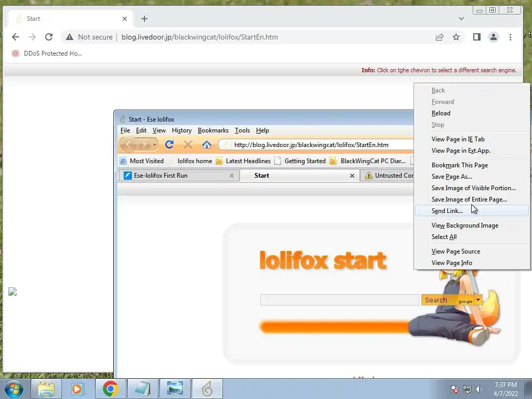This screenshot has width=532, height=399.
Task: Click the share page icon in address bar
Action: click(440, 37)
